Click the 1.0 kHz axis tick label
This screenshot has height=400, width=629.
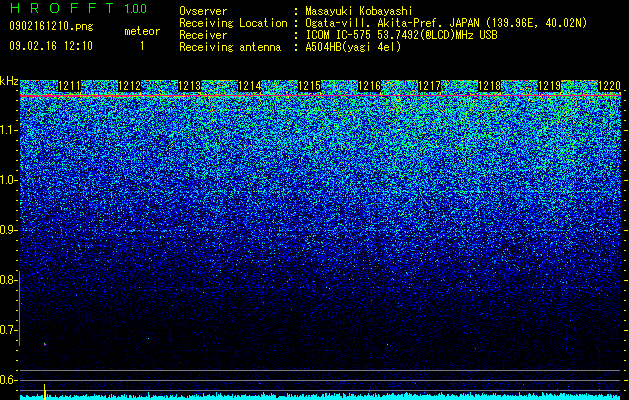point(9,180)
